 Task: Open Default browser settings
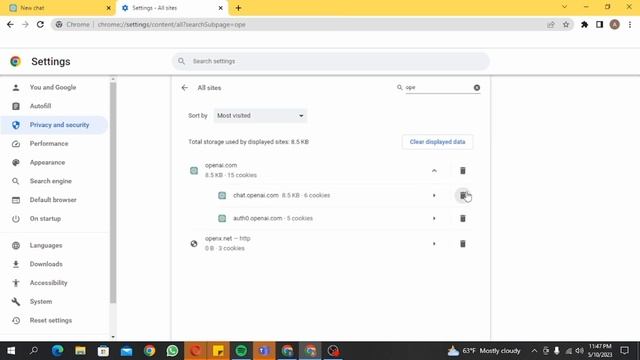point(54,200)
